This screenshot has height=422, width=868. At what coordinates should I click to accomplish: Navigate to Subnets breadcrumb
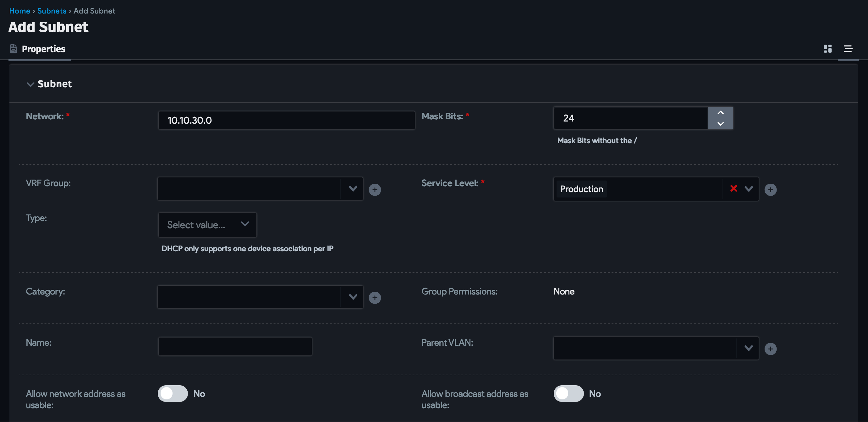click(52, 11)
